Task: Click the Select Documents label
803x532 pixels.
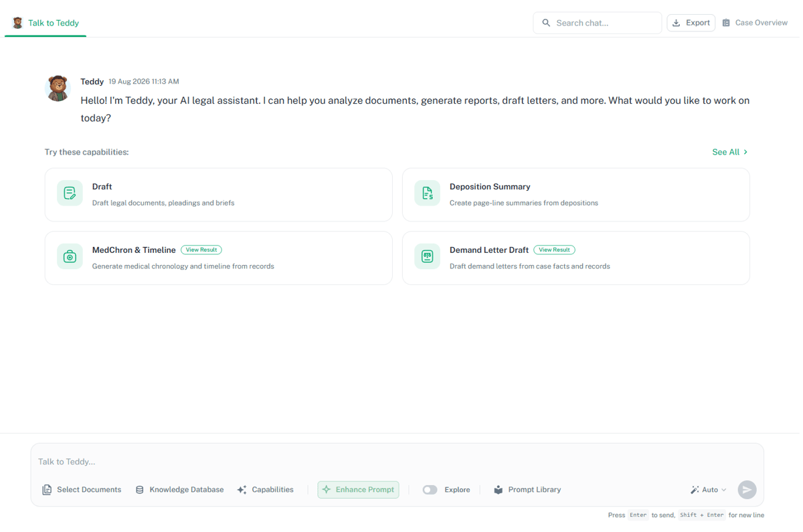Action: click(89, 490)
